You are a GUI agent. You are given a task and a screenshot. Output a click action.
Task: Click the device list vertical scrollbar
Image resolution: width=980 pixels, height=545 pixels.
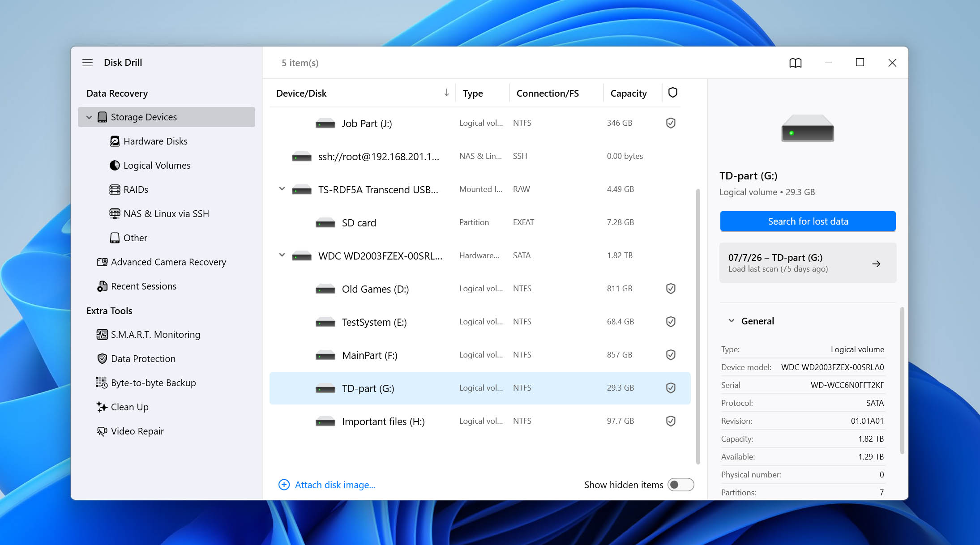[698, 327]
